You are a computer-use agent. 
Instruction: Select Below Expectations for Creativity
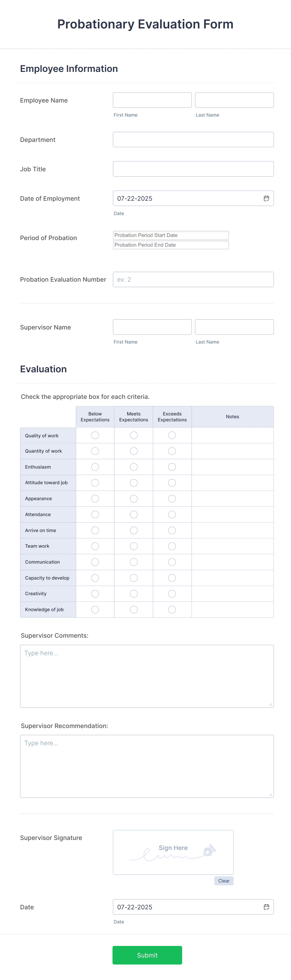coord(95,594)
